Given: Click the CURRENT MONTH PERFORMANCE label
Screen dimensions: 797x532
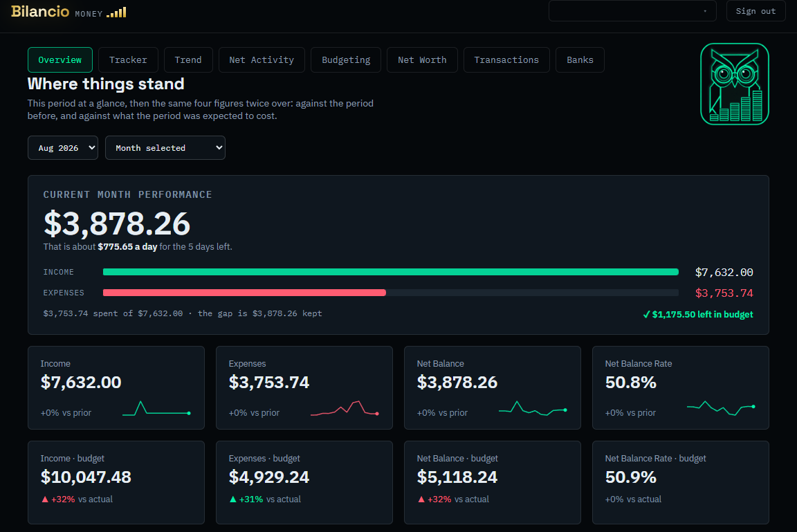Looking at the screenshot, I should pos(127,194).
